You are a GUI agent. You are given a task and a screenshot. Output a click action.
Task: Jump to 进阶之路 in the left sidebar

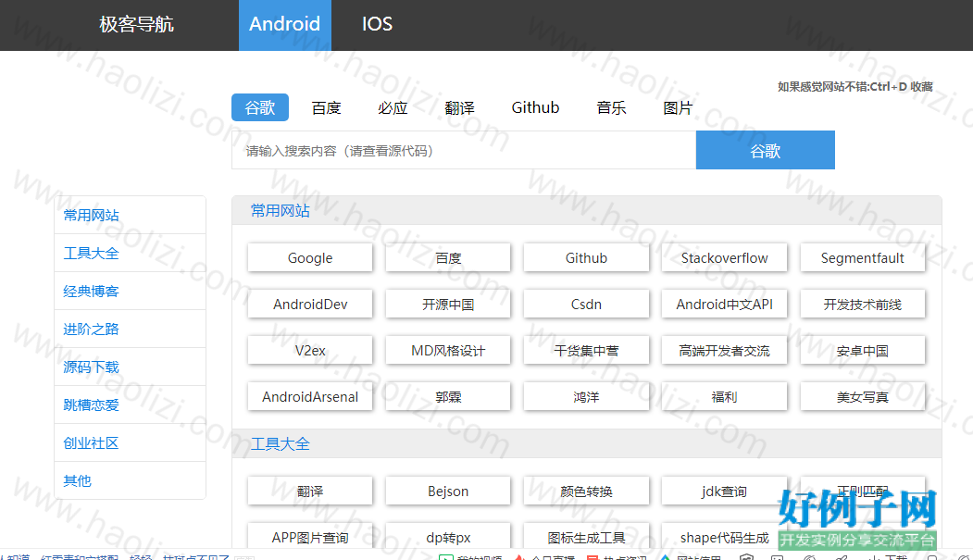pos(131,329)
